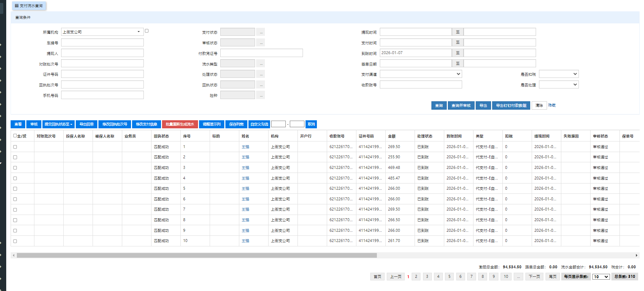Tick the checkbox beside 所属机构 dropdown

coord(147,31)
